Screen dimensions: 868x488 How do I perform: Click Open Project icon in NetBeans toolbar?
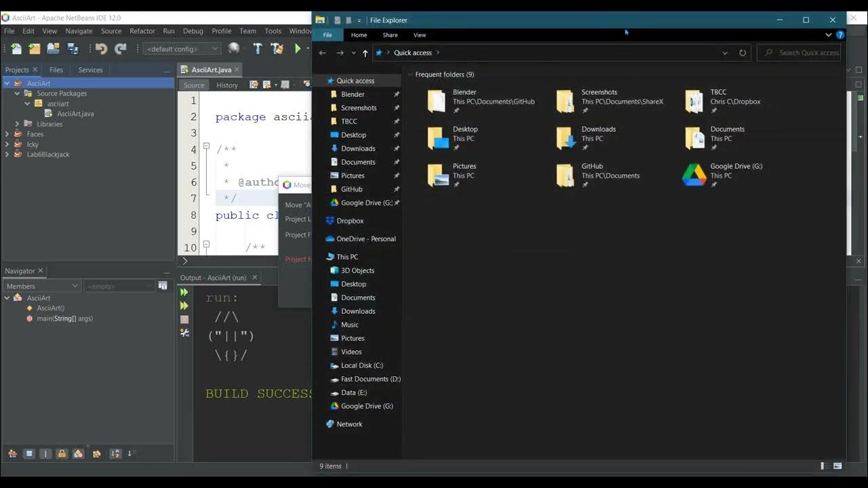[53, 49]
